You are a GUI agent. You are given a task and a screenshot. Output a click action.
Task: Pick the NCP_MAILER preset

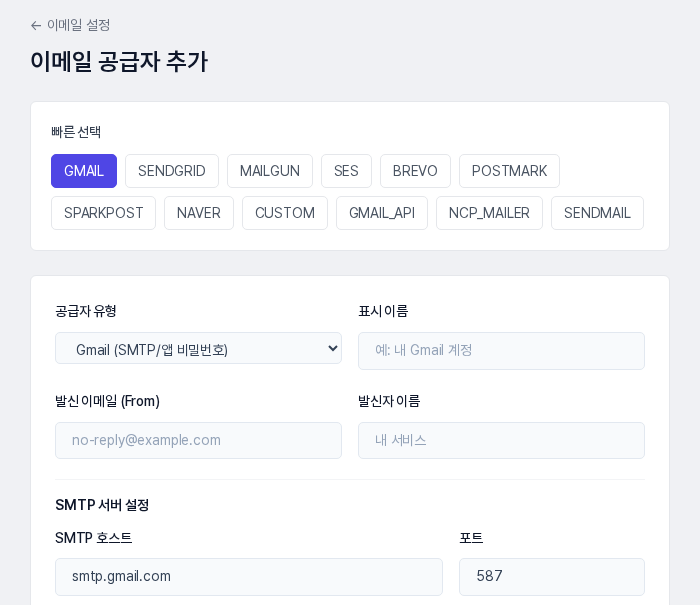pos(489,213)
